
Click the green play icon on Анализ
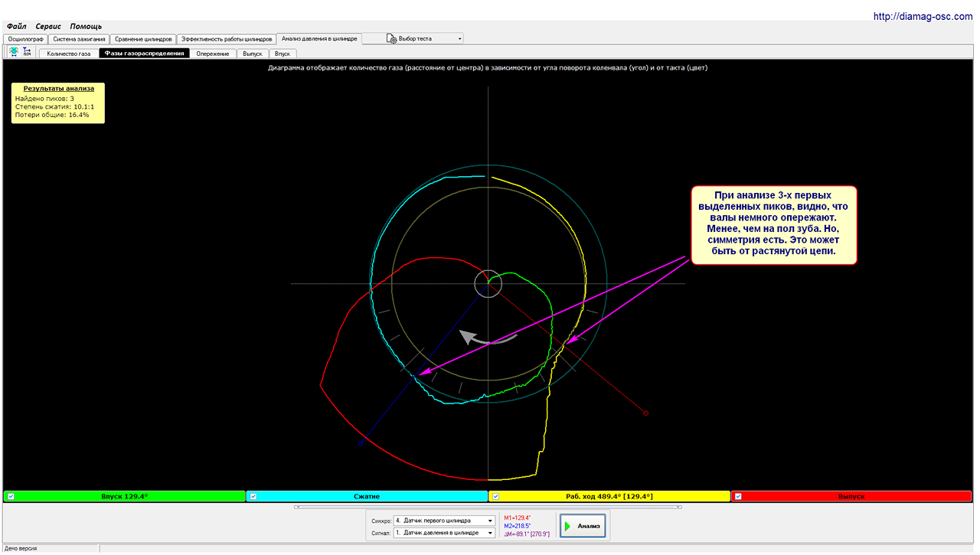coord(568,527)
